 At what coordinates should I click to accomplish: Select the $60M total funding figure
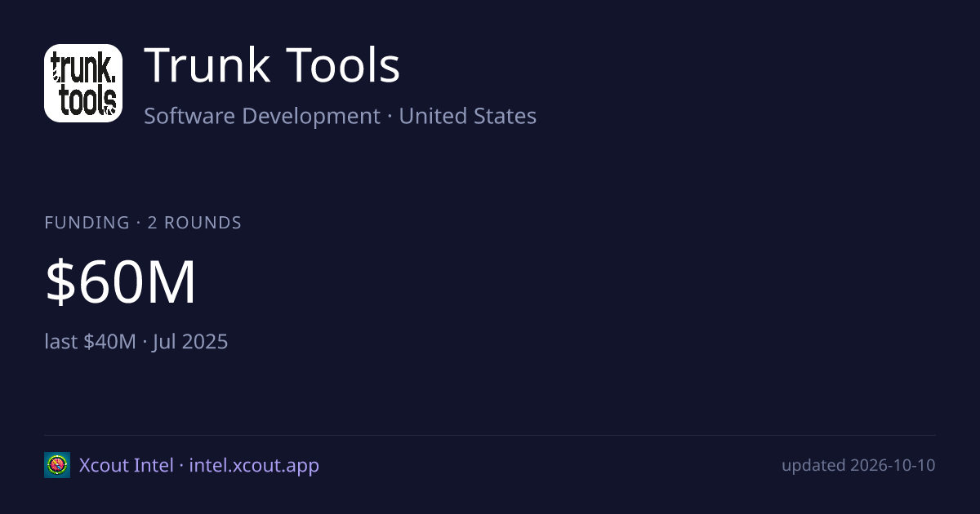pos(121,282)
